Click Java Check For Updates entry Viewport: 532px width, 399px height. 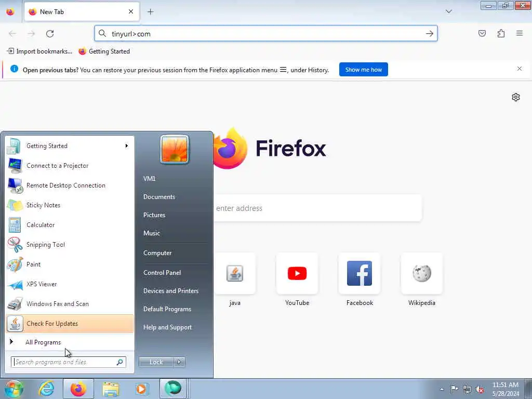tap(70, 324)
